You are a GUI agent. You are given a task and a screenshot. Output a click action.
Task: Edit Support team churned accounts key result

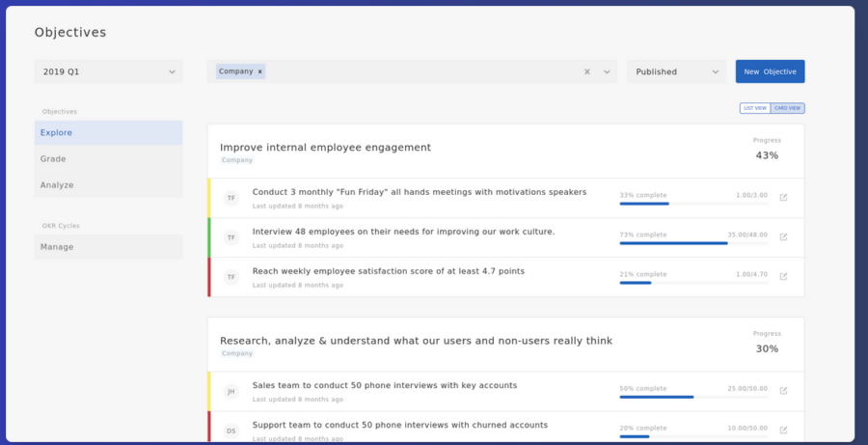pyautogui.click(x=783, y=430)
